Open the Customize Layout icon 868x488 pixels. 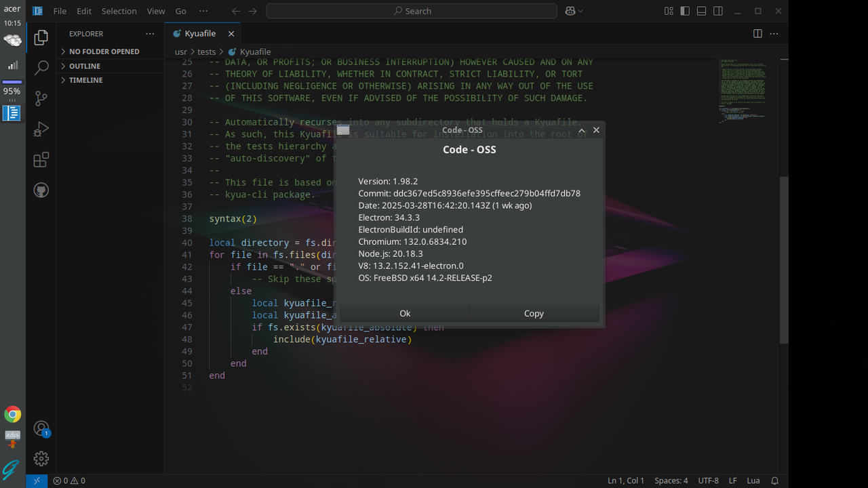[669, 11]
